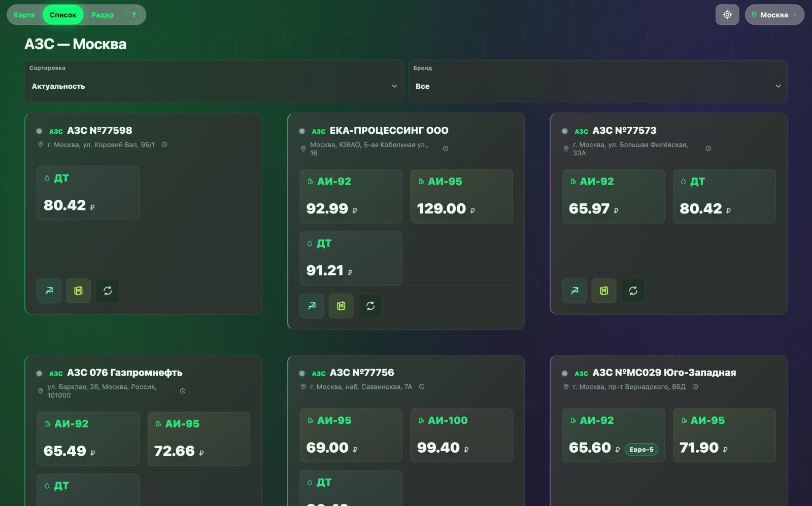Image resolution: width=812 pixels, height=506 pixels.
Task: Click АЗС №МС029 Юго-Западная station title
Action: pos(664,373)
